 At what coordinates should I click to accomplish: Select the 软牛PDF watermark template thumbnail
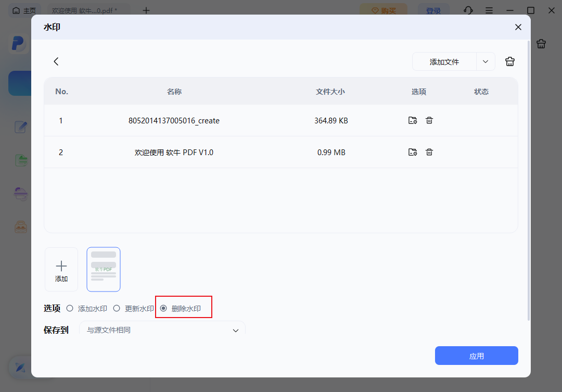click(x=104, y=269)
